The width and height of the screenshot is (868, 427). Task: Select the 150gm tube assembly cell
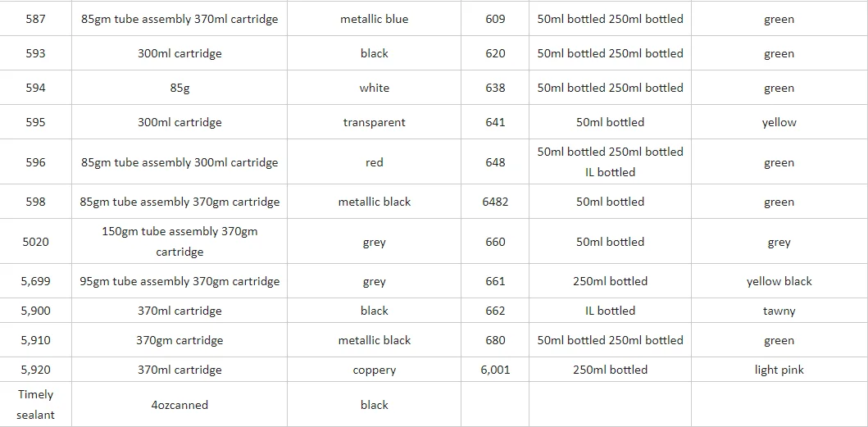pos(180,242)
